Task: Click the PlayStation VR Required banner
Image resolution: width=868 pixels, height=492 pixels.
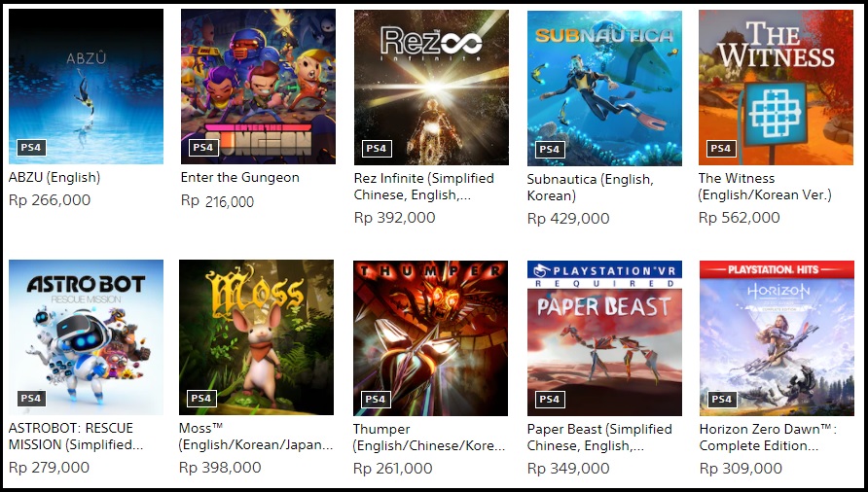Action: click(604, 275)
